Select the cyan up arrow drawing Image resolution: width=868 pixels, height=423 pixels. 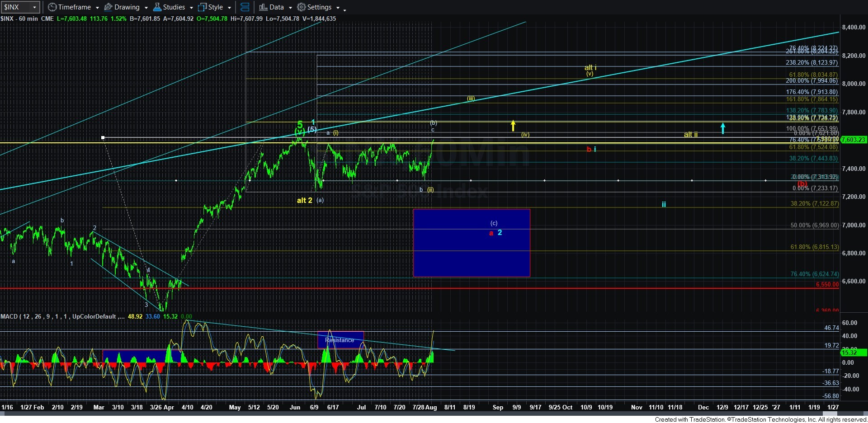point(723,128)
